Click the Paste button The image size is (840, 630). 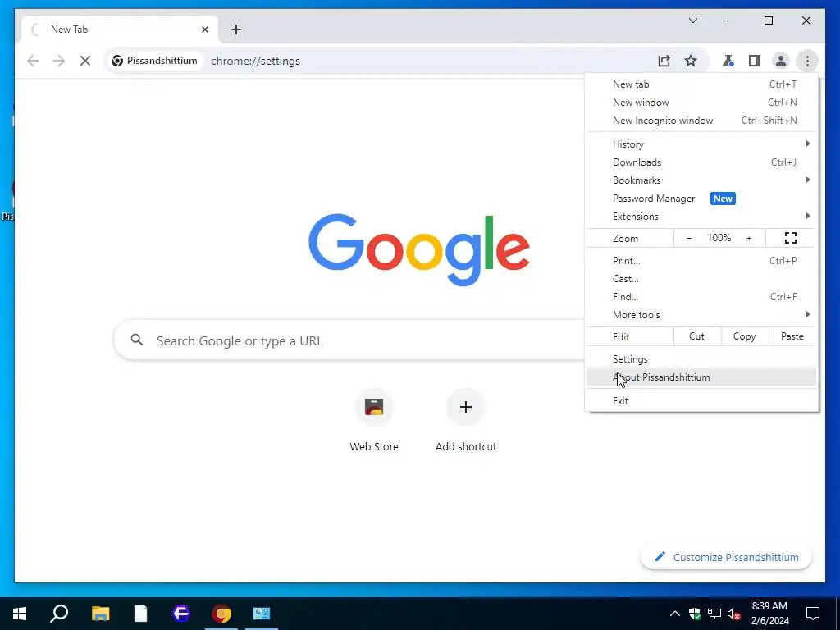[x=792, y=336]
